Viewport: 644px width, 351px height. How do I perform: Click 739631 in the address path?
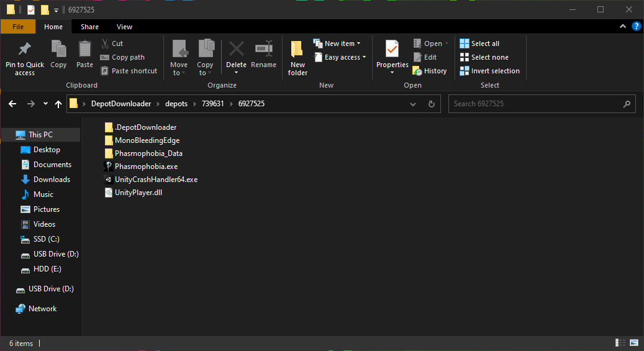coord(213,104)
